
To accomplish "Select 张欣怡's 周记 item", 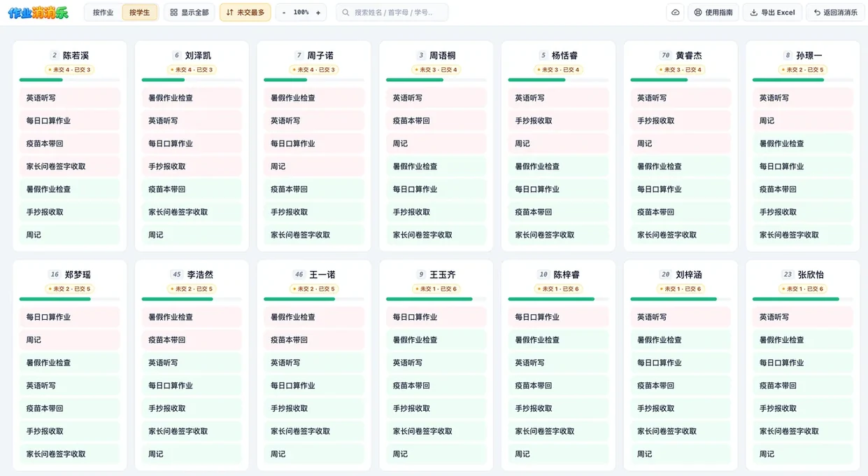I will [x=803, y=454].
